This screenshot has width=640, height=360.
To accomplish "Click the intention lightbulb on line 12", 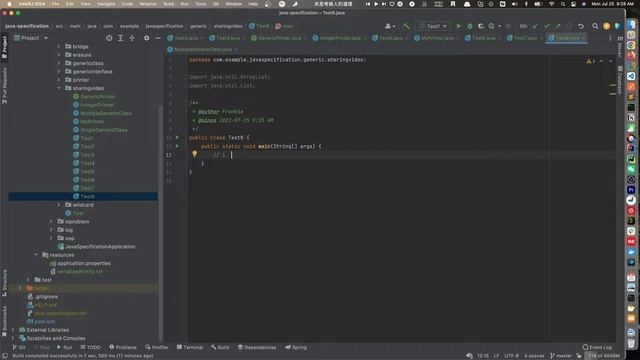I will pos(195,154).
